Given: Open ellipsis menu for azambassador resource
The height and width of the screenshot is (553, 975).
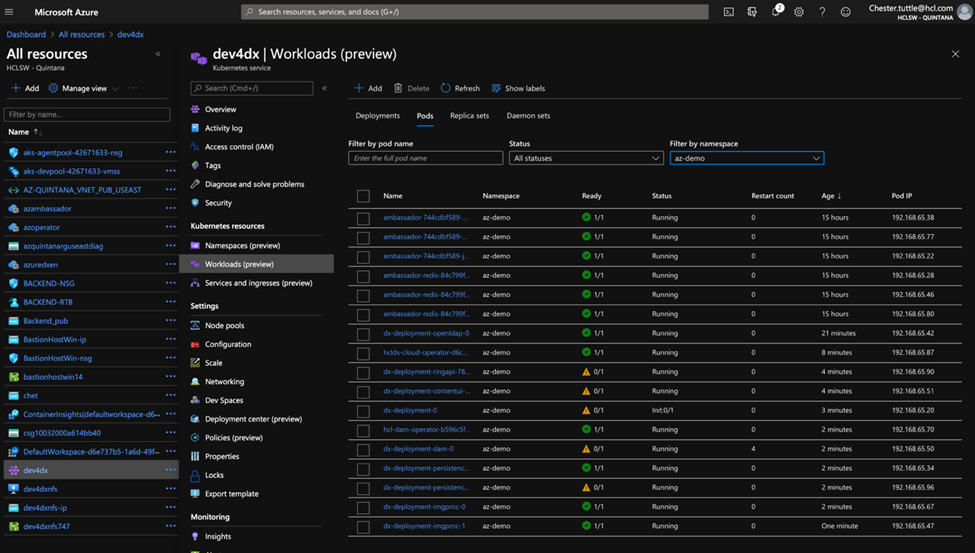Looking at the screenshot, I should (x=170, y=208).
